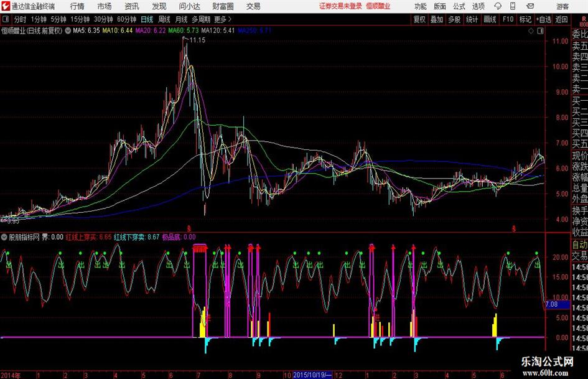Click the MA120: 5.41 indicator label
Viewport: 588px width, 379px height.
point(218,30)
